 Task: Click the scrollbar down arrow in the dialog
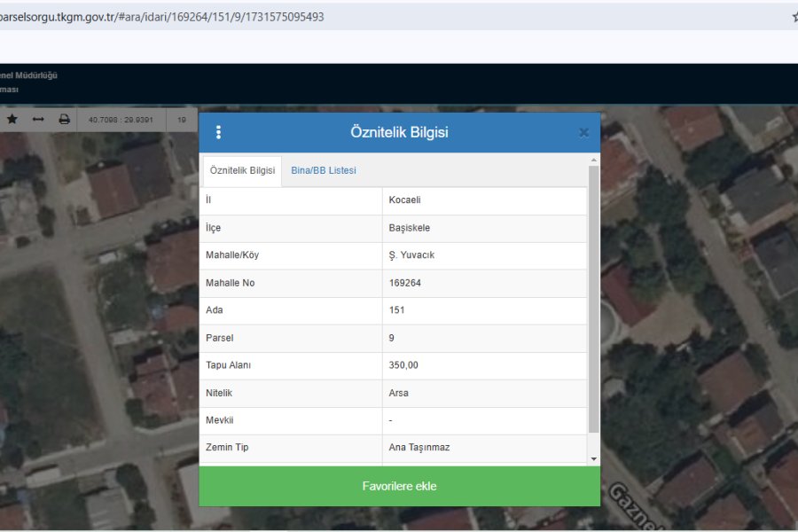tap(594, 459)
